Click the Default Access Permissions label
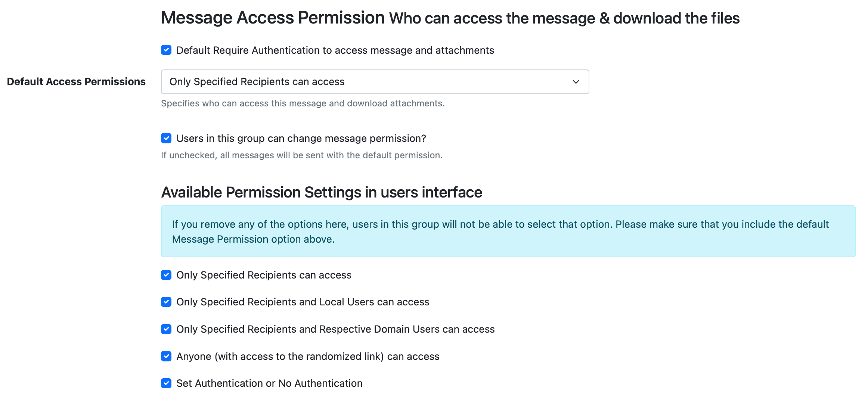The width and height of the screenshot is (868, 395). click(76, 81)
